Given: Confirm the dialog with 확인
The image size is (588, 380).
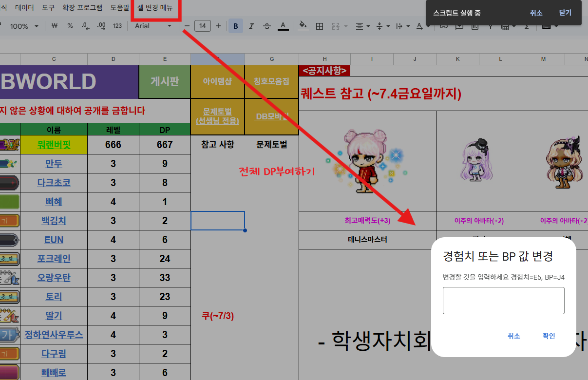Looking at the screenshot, I should [x=548, y=336].
